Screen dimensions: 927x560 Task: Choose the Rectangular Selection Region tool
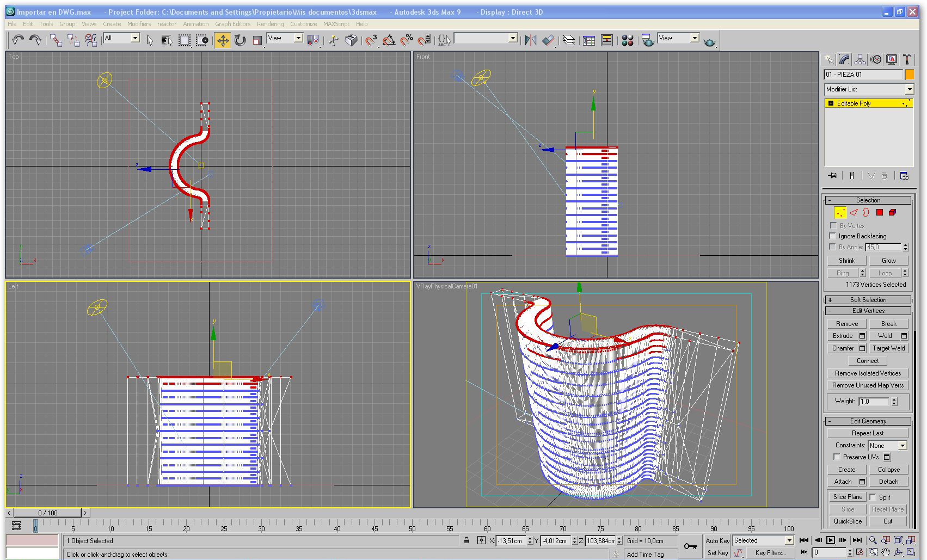coord(185,40)
